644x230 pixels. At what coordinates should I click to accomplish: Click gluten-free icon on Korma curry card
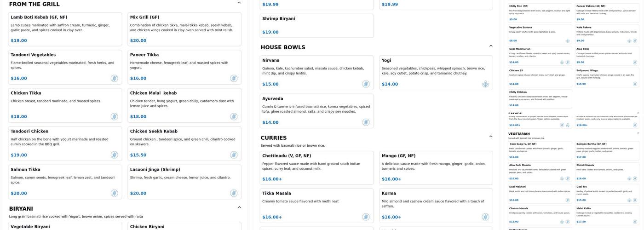(485, 217)
